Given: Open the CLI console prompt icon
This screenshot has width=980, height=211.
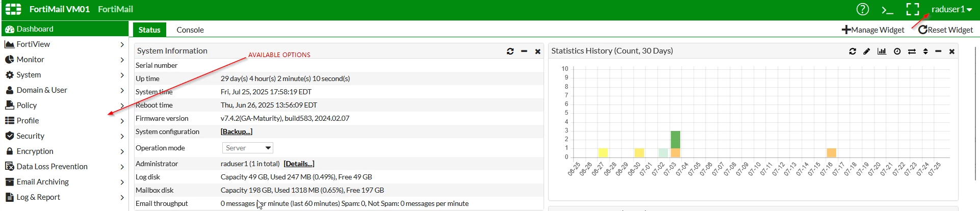Looking at the screenshot, I should [x=887, y=10].
